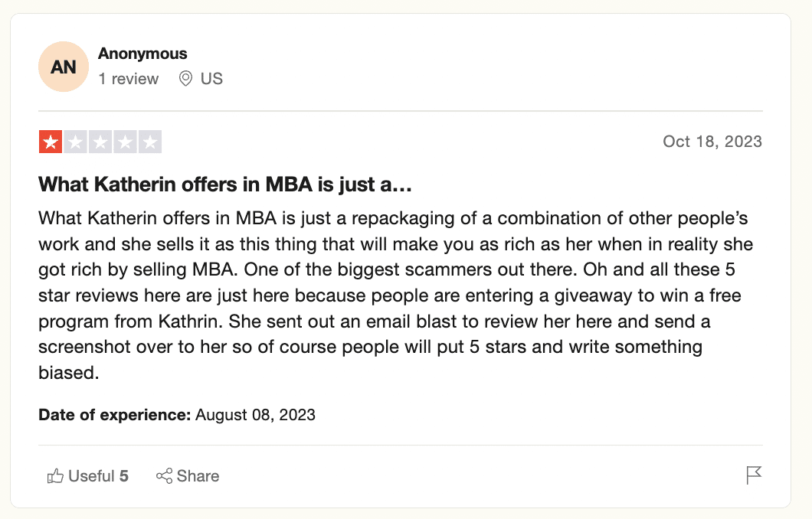Click the AN avatar circle

click(x=64, y=67)
